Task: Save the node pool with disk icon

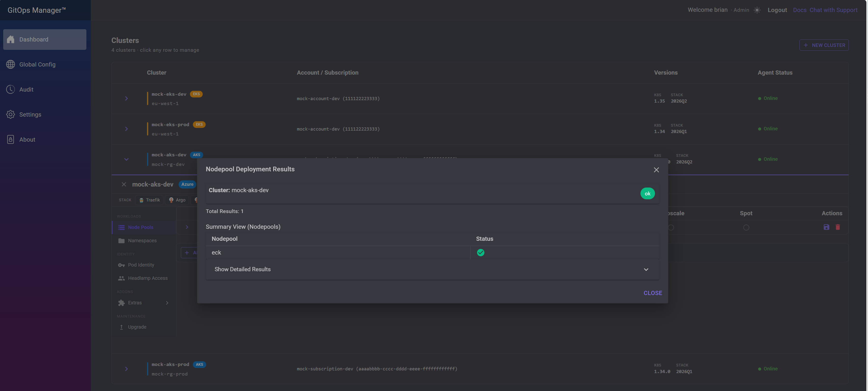Action: click(x=826, y=227)
